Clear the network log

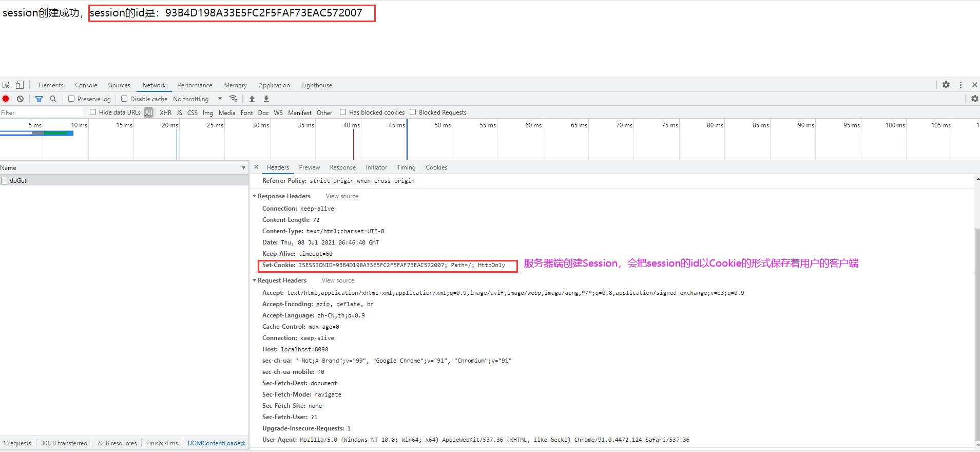20,99
